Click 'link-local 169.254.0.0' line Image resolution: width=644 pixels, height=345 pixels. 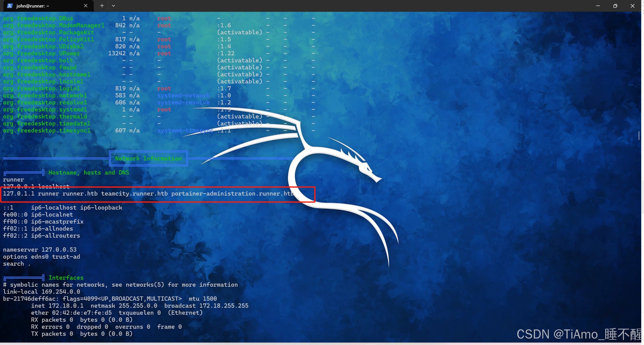click(42, 292)
